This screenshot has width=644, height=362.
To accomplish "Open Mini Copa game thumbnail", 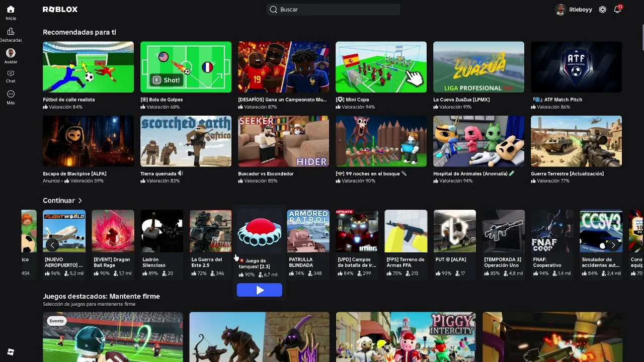I will pyautogui.click(x=381, y=67).
